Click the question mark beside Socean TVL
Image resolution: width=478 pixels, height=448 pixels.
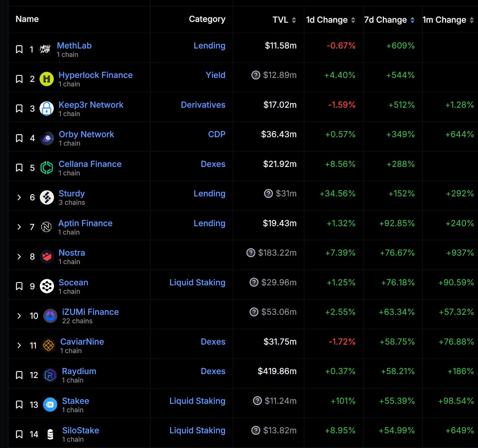tap(254, 282)
